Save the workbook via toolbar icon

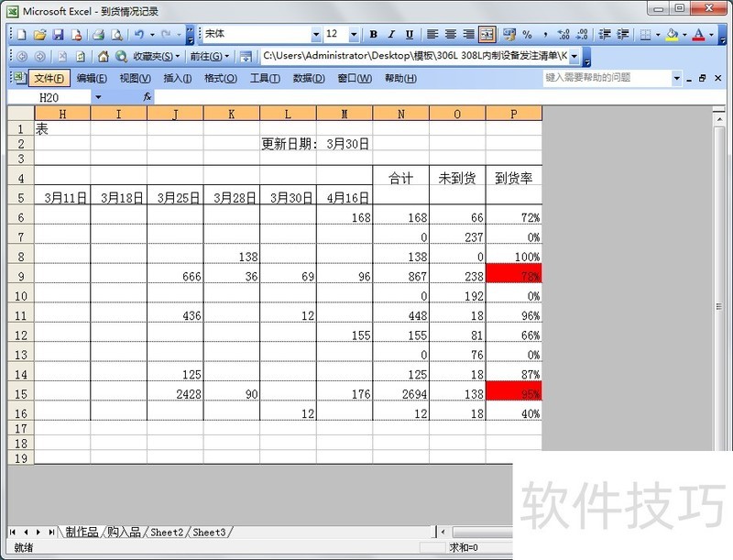57,34
